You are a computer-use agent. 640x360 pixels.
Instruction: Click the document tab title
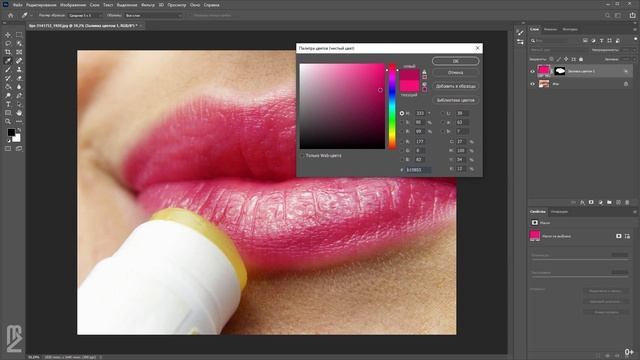tap(83, 26)
